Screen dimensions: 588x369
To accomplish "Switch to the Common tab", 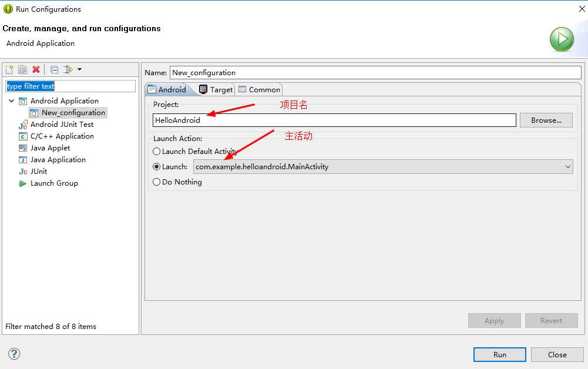I will click(x=260, y=90).
